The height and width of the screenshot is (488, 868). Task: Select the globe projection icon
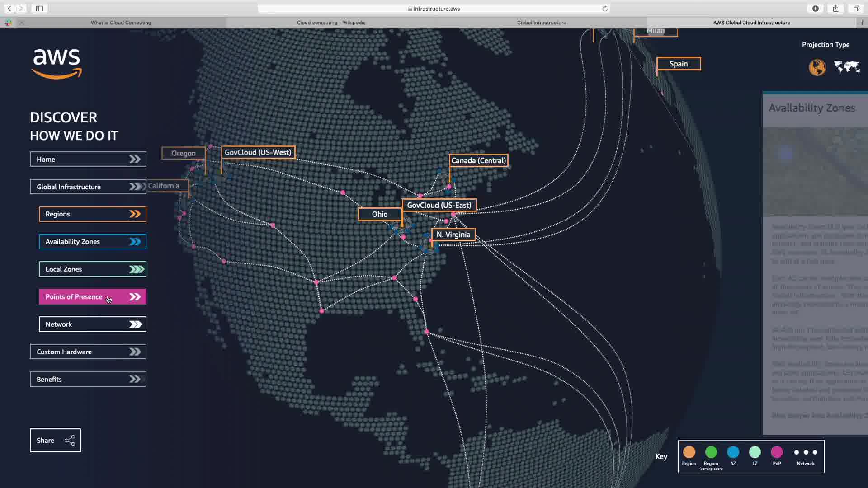click(817, 67)
